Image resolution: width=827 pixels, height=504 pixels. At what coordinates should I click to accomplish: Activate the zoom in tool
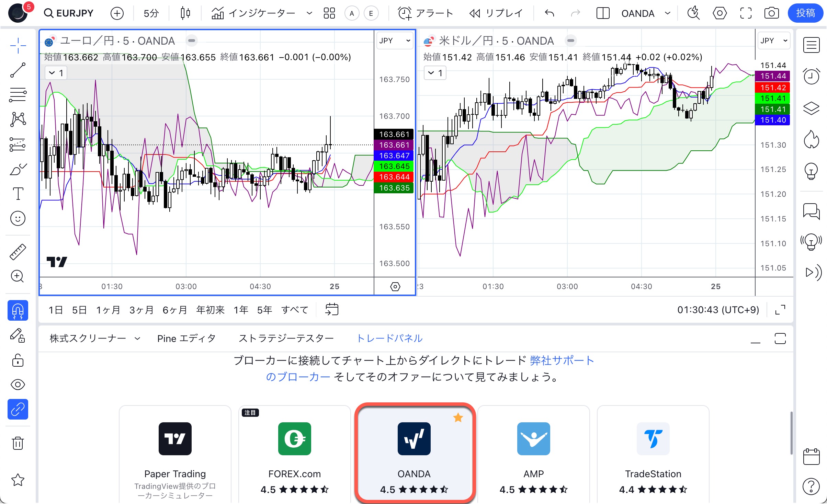[18, 276]
